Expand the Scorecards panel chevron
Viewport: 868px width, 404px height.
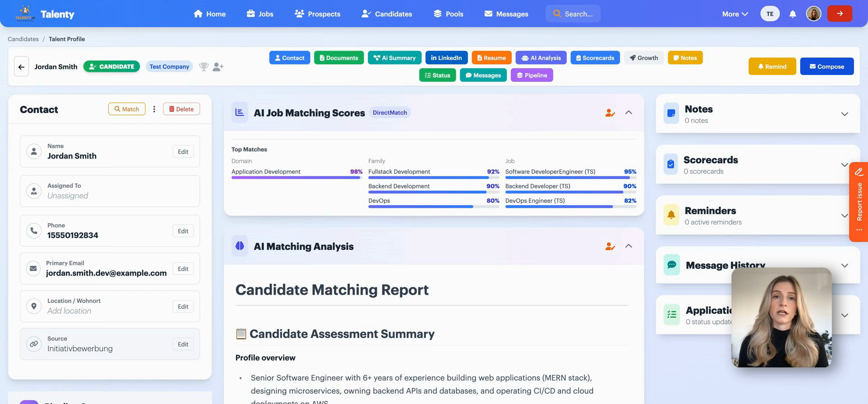pyautogui.click(x=844, y=165)
